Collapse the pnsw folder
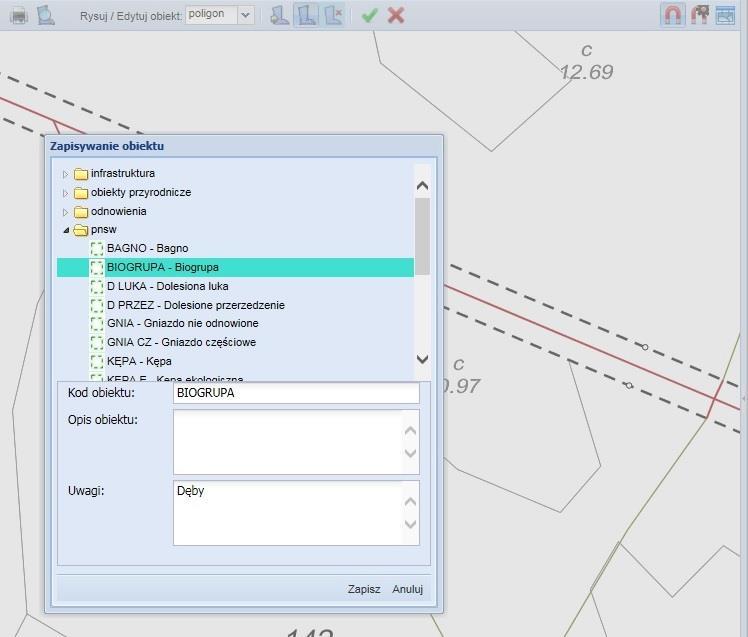The height and width of the screenshot is (637, 748). click(66, 230)
